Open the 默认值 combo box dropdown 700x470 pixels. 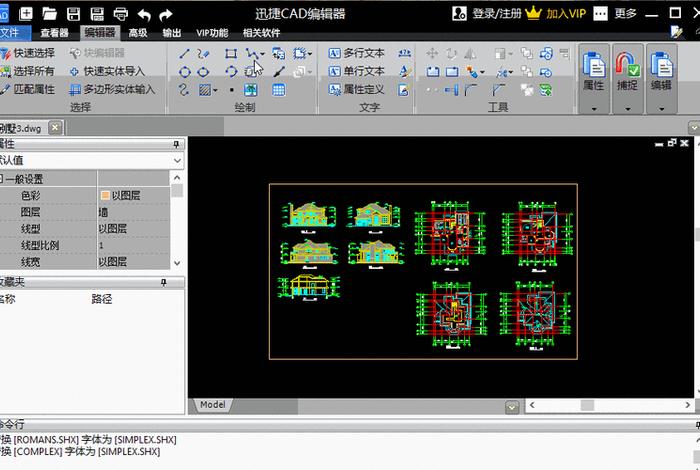tap(177, 160)
